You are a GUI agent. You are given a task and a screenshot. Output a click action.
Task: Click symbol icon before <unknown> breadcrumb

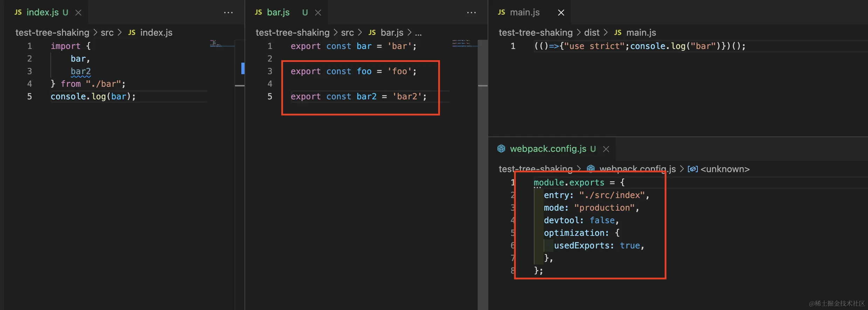point(693,169)
